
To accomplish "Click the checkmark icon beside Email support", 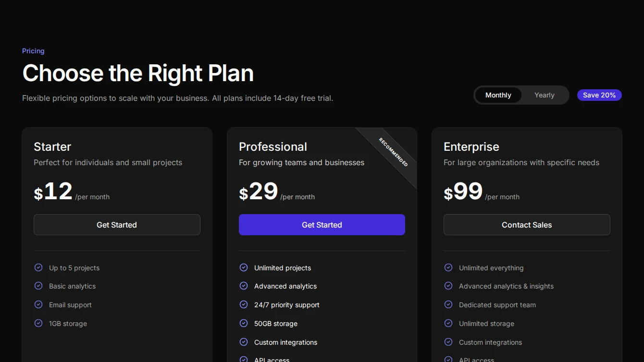I will pos(38,304).
